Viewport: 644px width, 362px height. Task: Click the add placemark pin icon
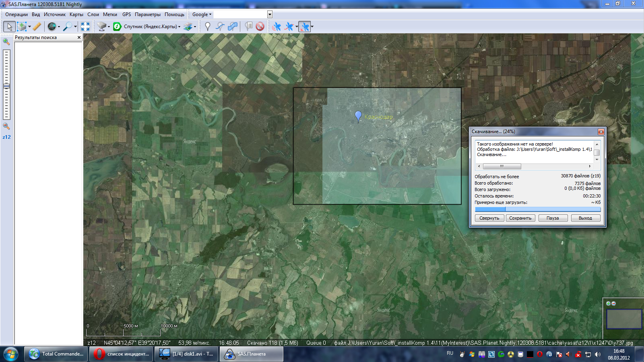pyautogui.click(x=208, y=27)
